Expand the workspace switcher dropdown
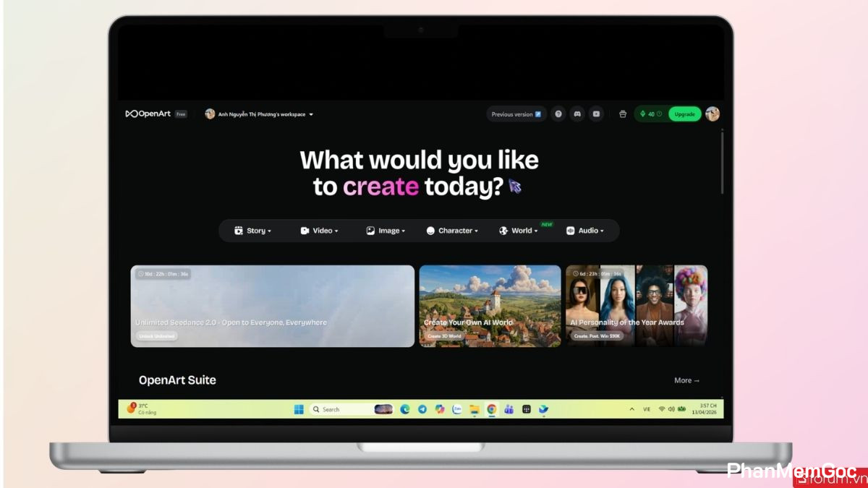 click(311, 114)
